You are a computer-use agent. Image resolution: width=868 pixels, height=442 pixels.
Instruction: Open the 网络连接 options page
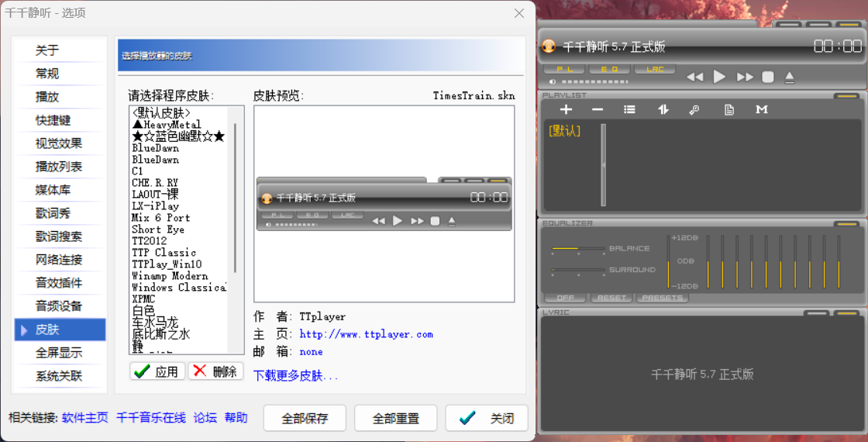pyautogui.click(x=60, y=260)
